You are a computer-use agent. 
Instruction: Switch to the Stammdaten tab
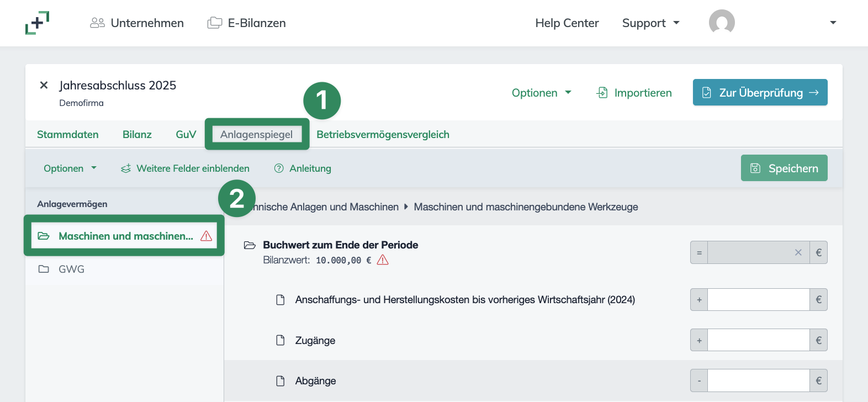[x=68, y=135]
